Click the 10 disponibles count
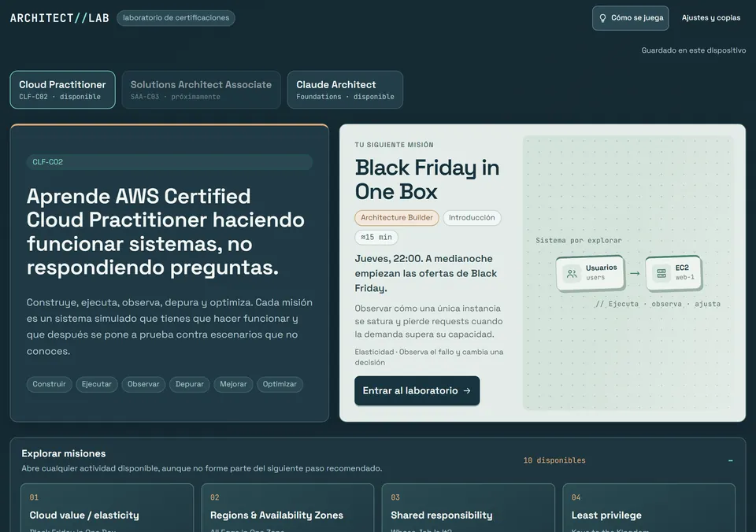756x532 pixels. (554, 460)
